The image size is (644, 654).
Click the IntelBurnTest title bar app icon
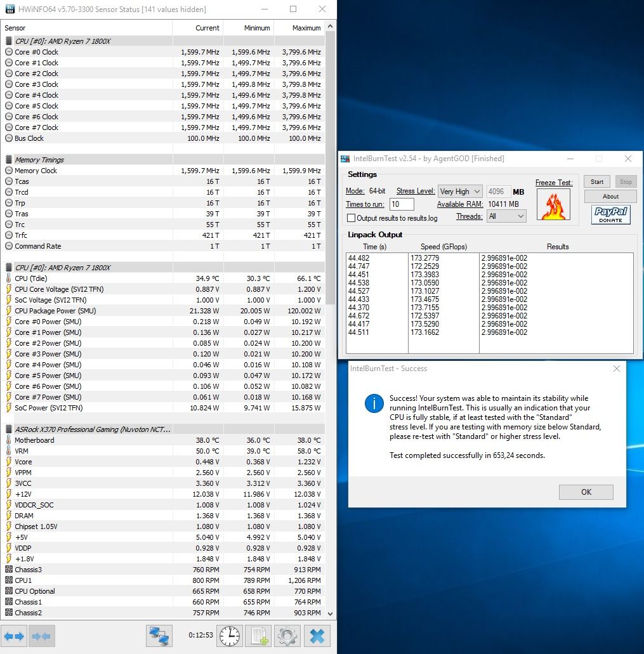tap(345, 159)
